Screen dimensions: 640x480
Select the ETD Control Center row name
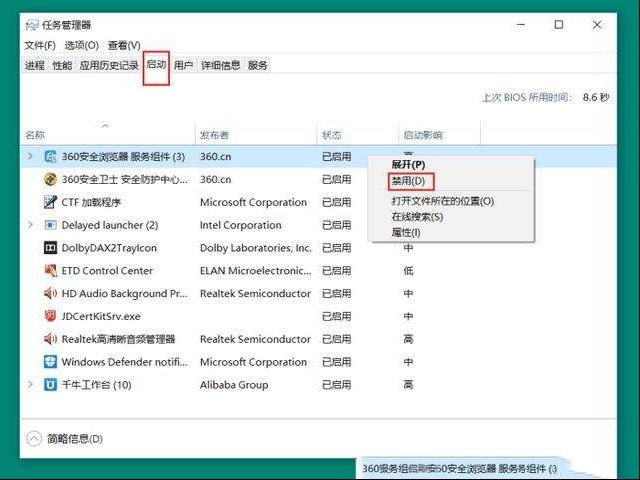point(107,271)
